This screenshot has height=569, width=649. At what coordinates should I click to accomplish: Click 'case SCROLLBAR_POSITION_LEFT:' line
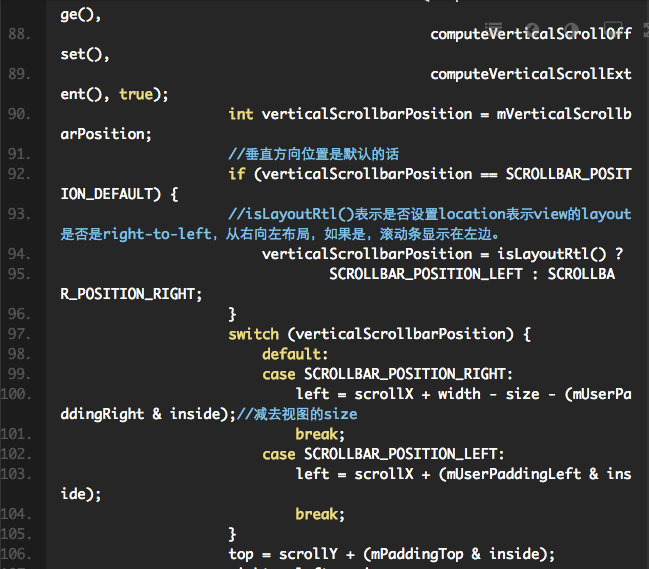pyautogui.click(x=383, y=454)
